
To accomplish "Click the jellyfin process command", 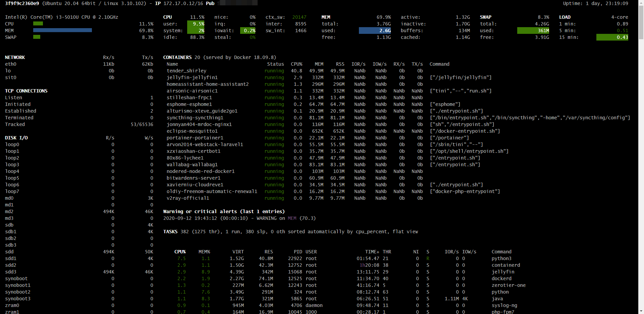I will (503, 272).
